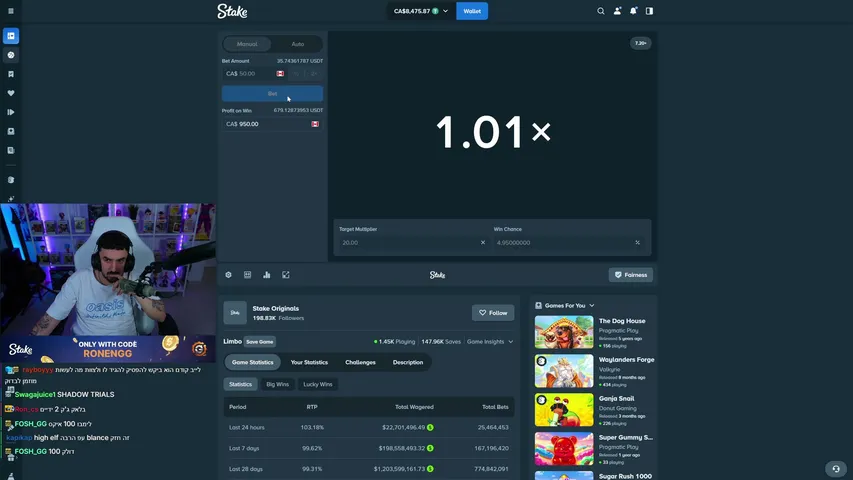Switch to Manual betting mode
The image size is (853, 480).
[x=247, y=44]
